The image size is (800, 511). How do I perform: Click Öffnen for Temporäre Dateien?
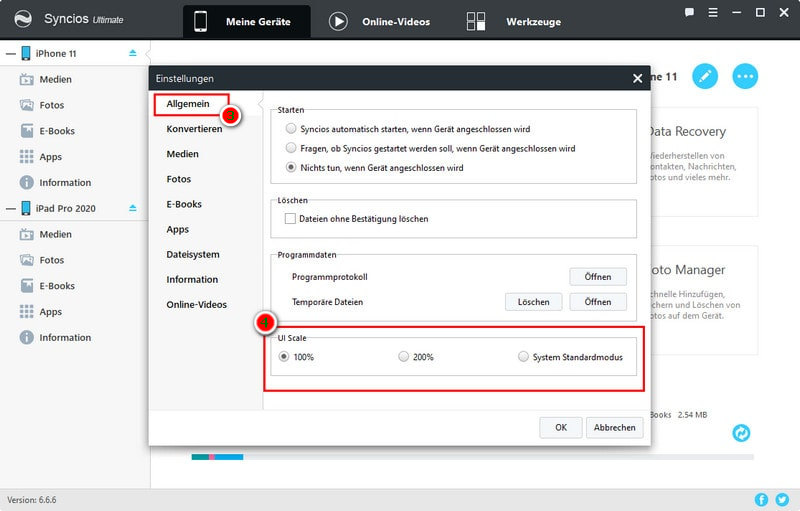[598, 302]
